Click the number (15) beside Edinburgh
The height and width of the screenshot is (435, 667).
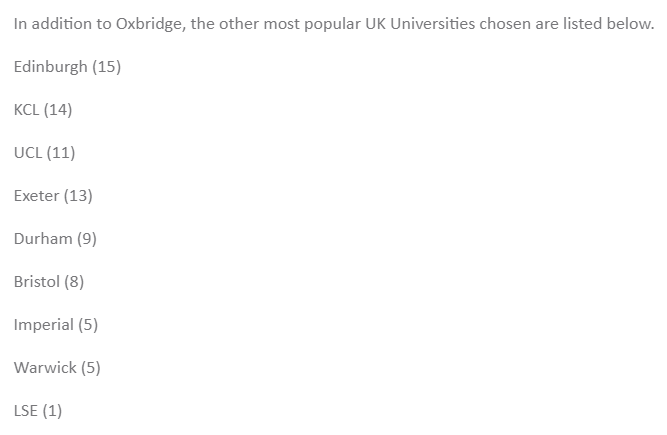106,67
